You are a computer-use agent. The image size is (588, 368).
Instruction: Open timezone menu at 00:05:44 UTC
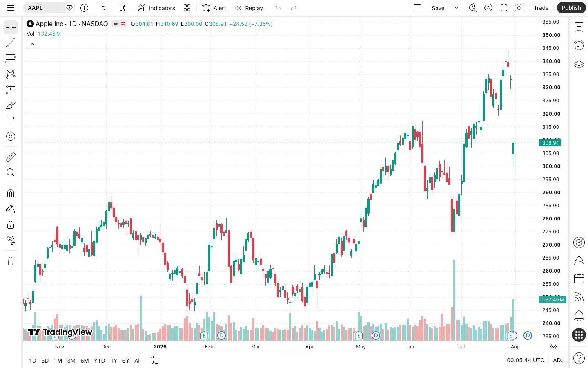click(x=526, y=360)
